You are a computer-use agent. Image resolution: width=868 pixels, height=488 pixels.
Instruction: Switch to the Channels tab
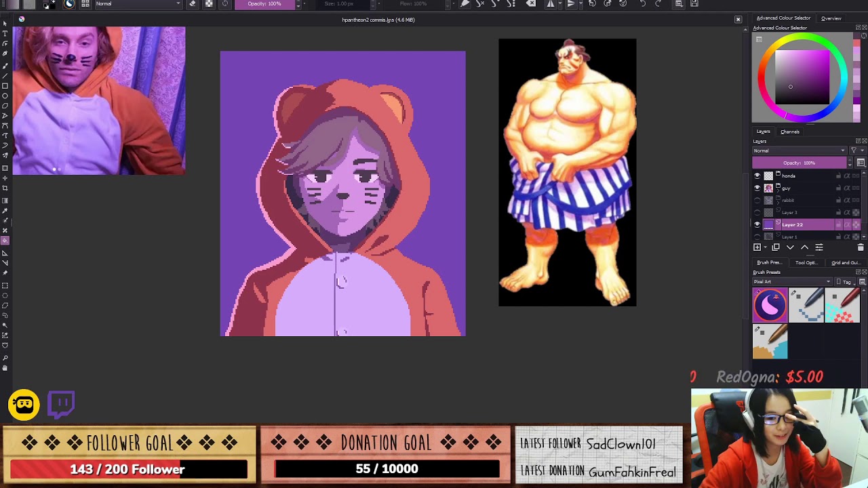click(x=790, y=131)
